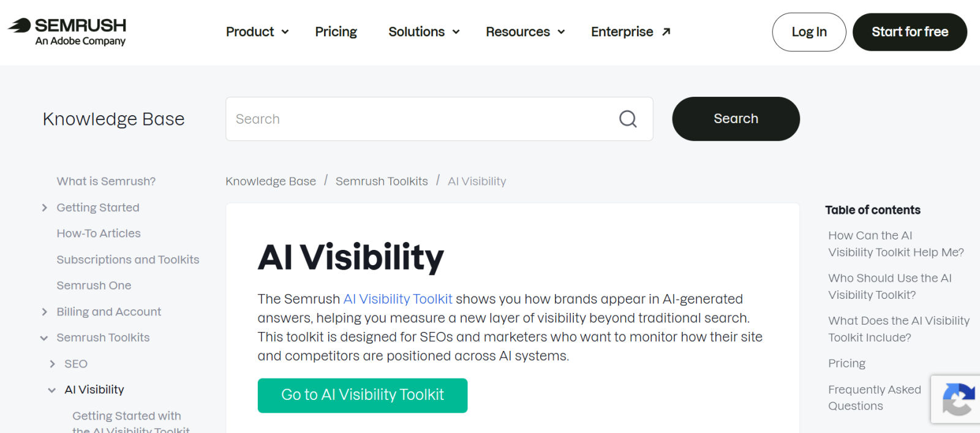
Task: Click the Log In button
Action: tap(809, 32)
